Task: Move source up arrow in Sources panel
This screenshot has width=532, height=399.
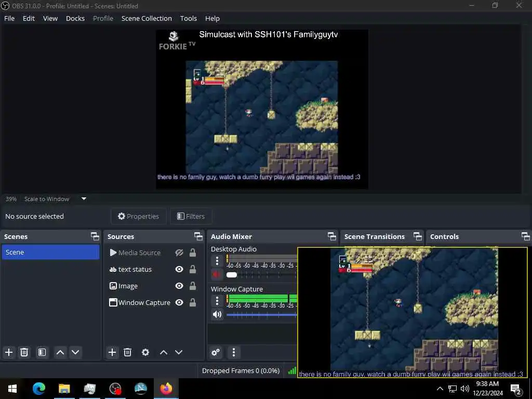Action: [x=164, y=352]
